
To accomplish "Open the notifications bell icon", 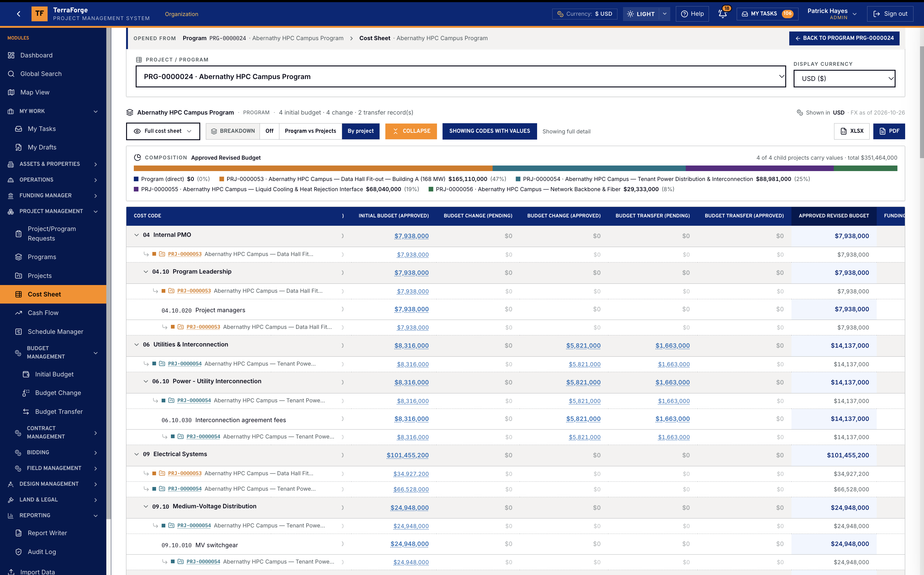I will (722, 14).
